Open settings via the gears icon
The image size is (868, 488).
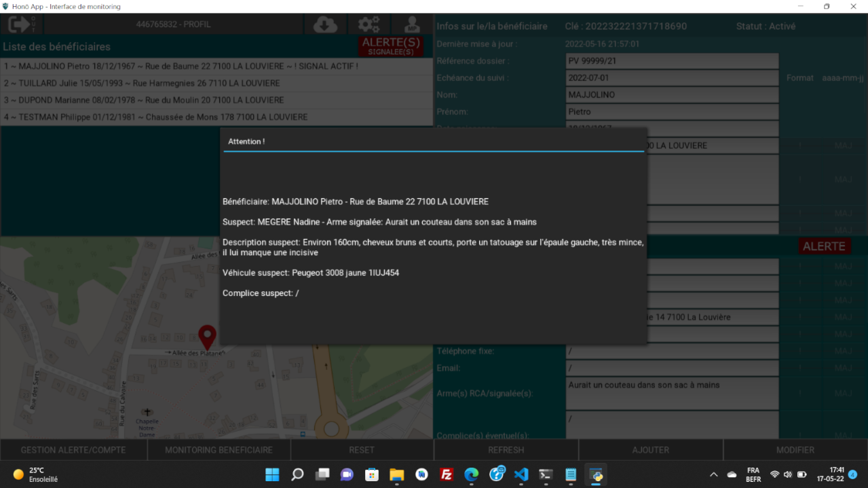(369, 24)
